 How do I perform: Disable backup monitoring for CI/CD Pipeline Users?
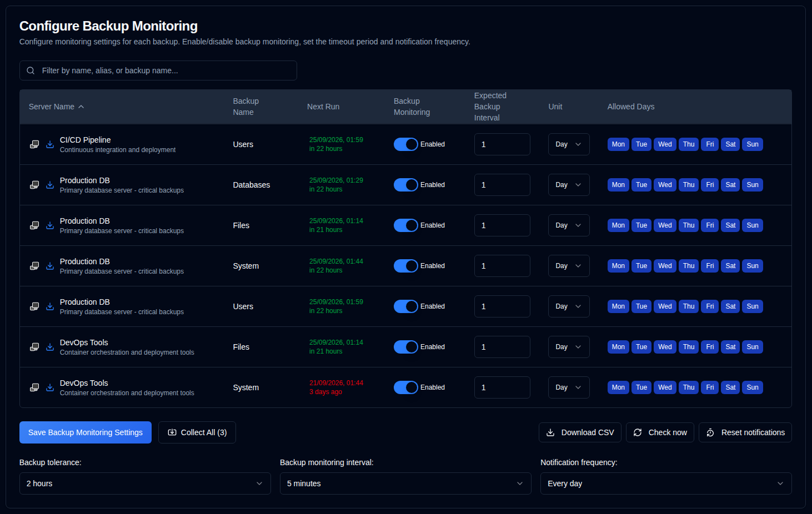pyautogui.click(x=406, y=144)
